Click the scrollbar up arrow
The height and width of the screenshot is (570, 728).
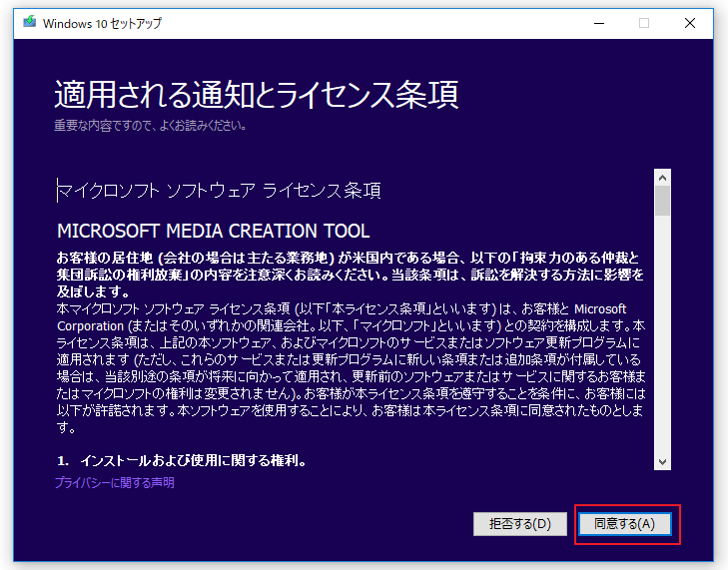pos(662,178)
